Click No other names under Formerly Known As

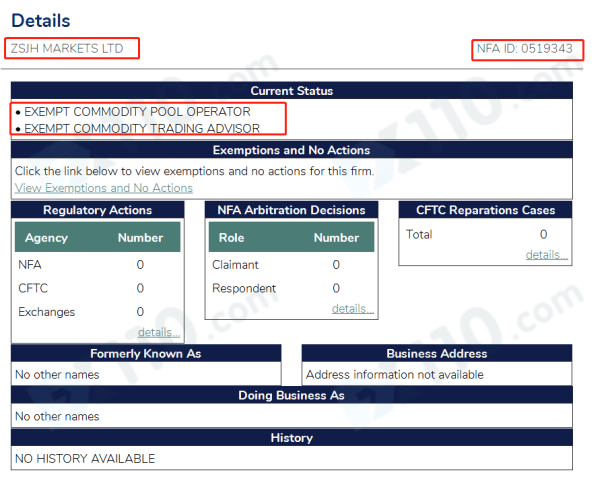[x=57, y=374]
